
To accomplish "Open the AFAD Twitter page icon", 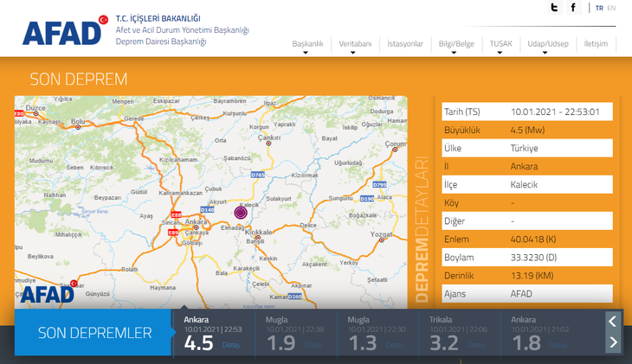I will (x=554, y=8).
